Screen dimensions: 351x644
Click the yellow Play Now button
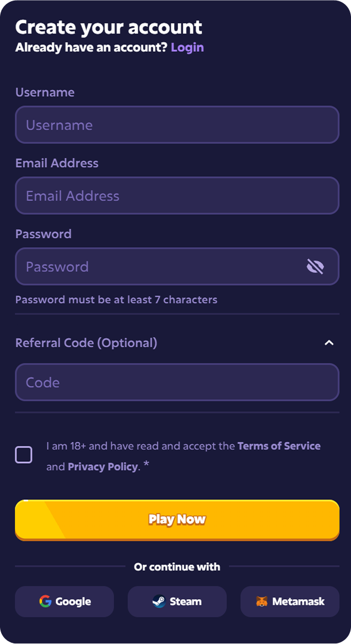click(177, 520)
